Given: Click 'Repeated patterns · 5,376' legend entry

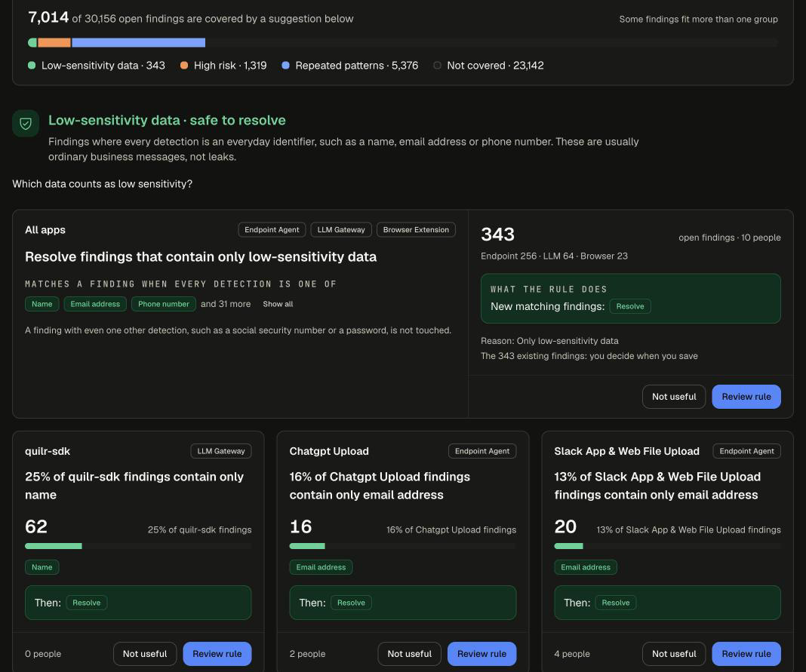Looking at the screenshot, I should tap(350, 66).
